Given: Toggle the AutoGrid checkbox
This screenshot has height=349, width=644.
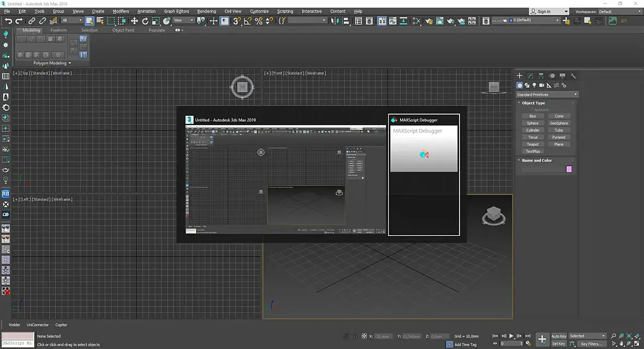Looking at the screenshot, I should [530, 110].
